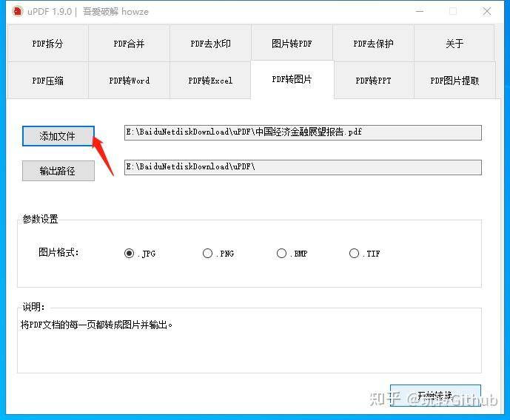Image resolution: width=510 pixels, height=420 pixels.
Task: Click the active PDF转图片 tab
Action: [x=292, y=79]
